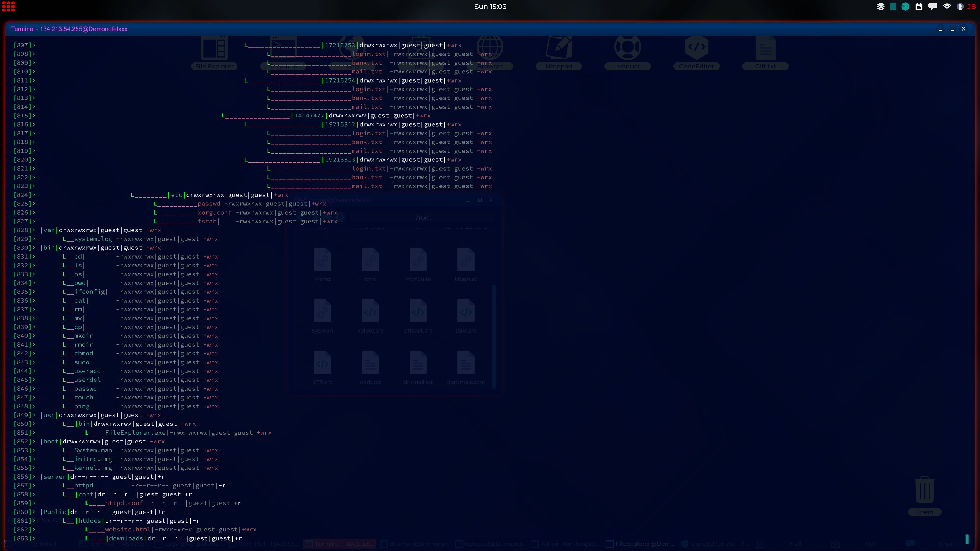
Task: Click the teal rectangle tray icon
Action: [893, 7]
